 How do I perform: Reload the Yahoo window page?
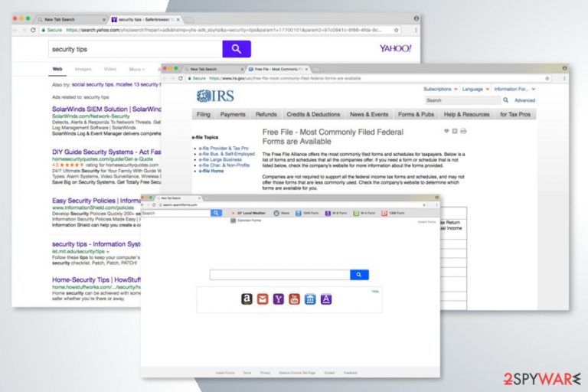point(33,30)
